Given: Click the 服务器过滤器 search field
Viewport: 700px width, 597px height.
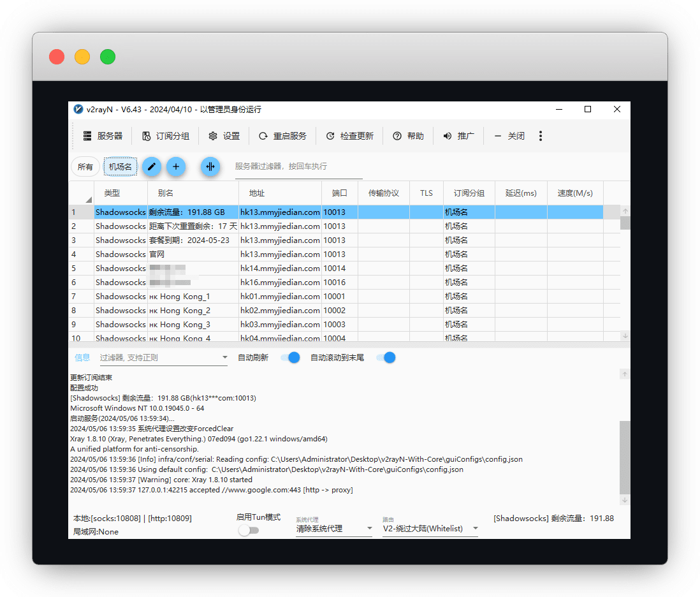Looking at the screenshot, I should 298,166.
